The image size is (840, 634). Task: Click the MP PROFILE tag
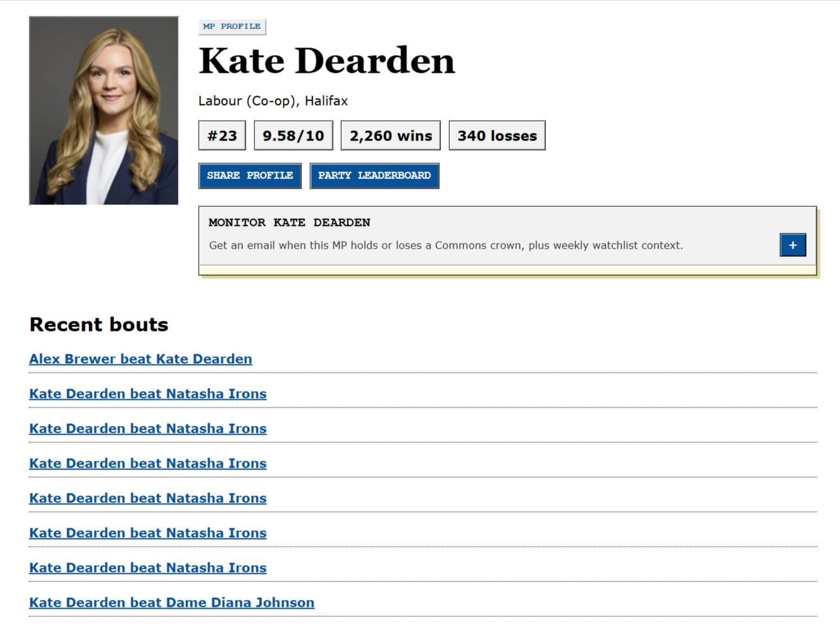[232, 27]
